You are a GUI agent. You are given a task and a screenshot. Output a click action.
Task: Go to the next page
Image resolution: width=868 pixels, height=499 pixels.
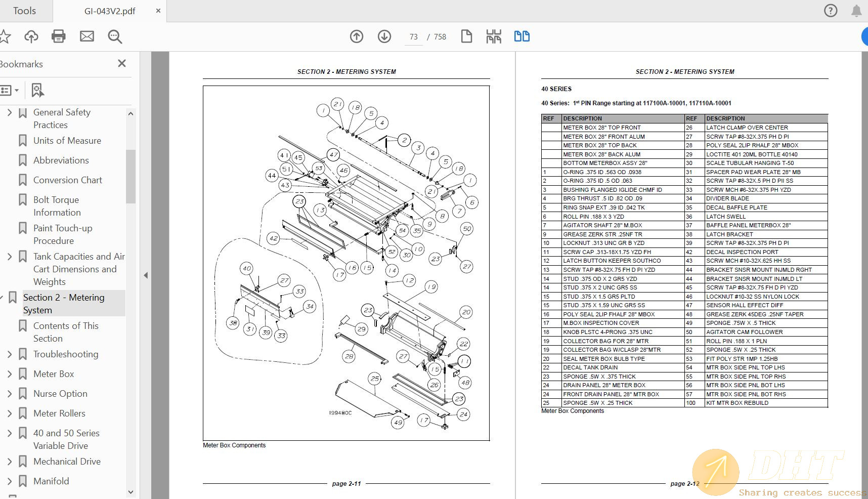[384, 36]
